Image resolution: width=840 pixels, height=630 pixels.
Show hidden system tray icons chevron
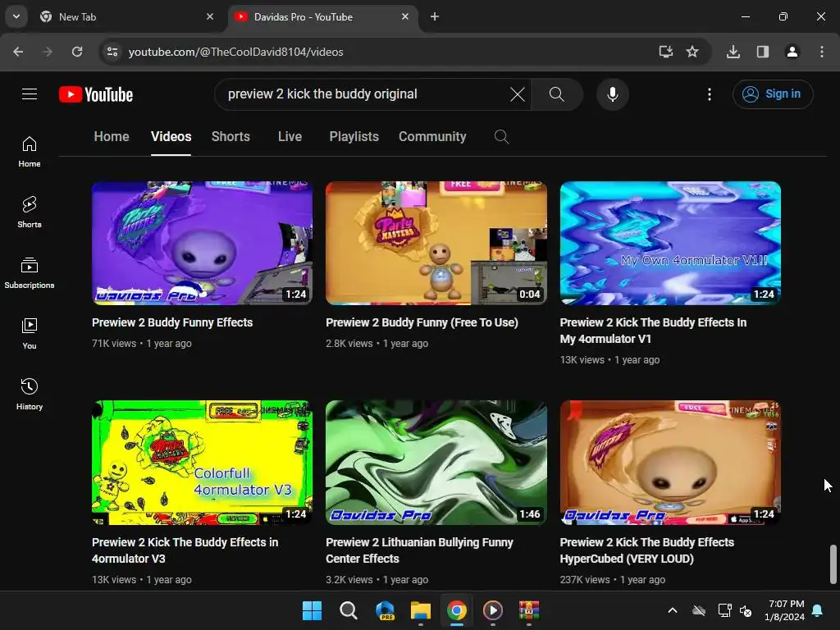tap(673, 610)
